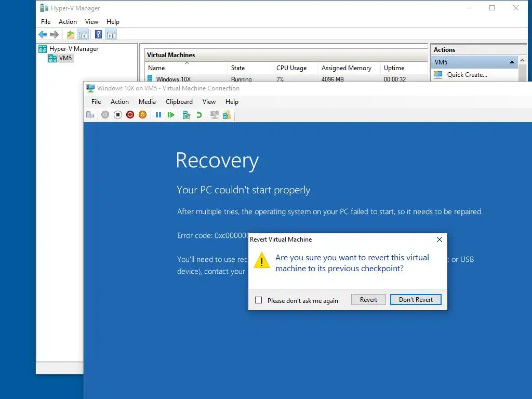
Task: Click the Revert button
Action: (368, 300)
